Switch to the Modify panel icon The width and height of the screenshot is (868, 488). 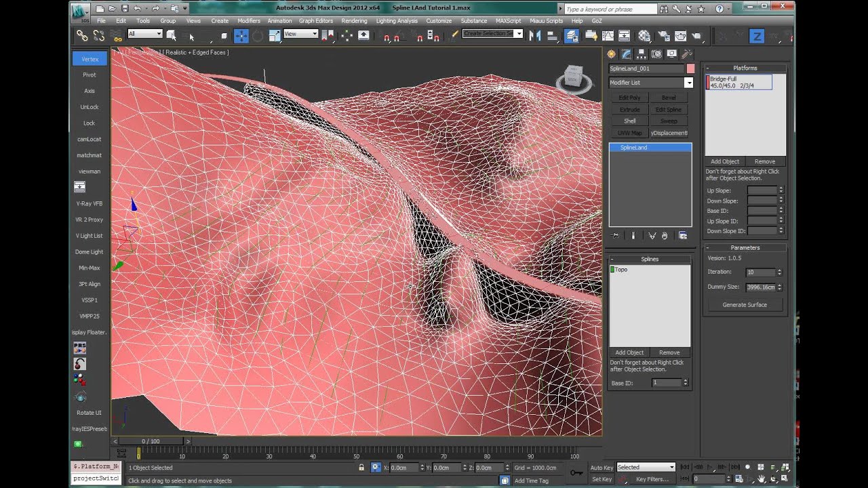tap(626, 54)
